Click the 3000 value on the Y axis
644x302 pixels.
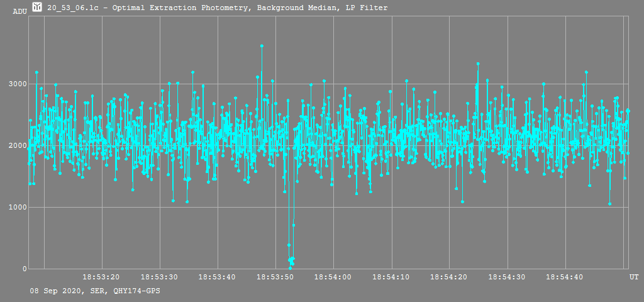[x=17, y=84]
